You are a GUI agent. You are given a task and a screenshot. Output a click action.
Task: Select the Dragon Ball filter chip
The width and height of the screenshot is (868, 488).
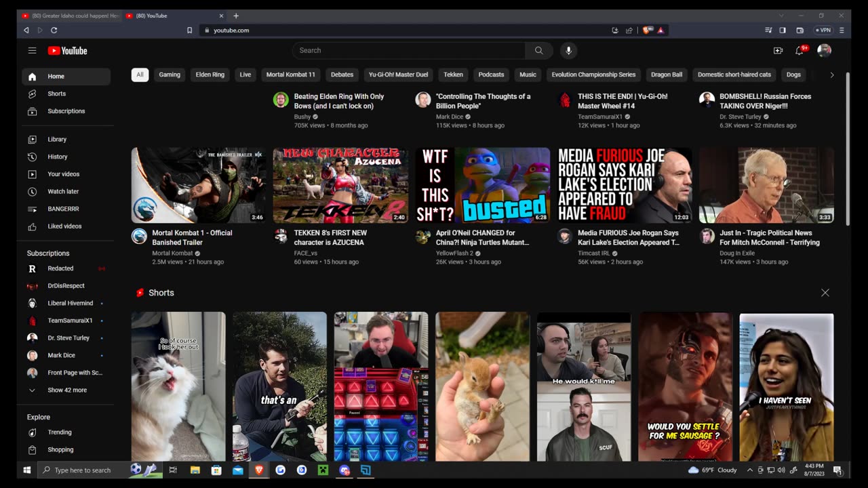point(667,75)
